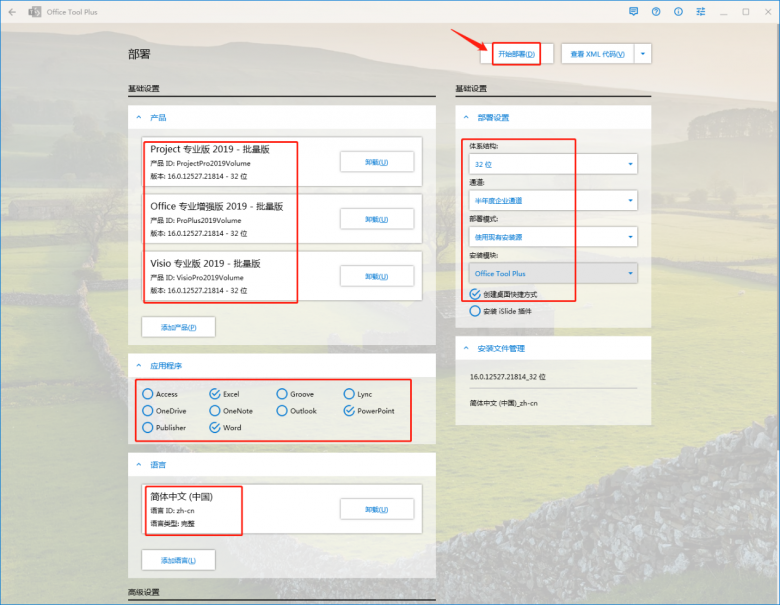Uninstall Office 专业增强版 2019
The height and width of the screenshot is (605, 780).
click(377, 219)
